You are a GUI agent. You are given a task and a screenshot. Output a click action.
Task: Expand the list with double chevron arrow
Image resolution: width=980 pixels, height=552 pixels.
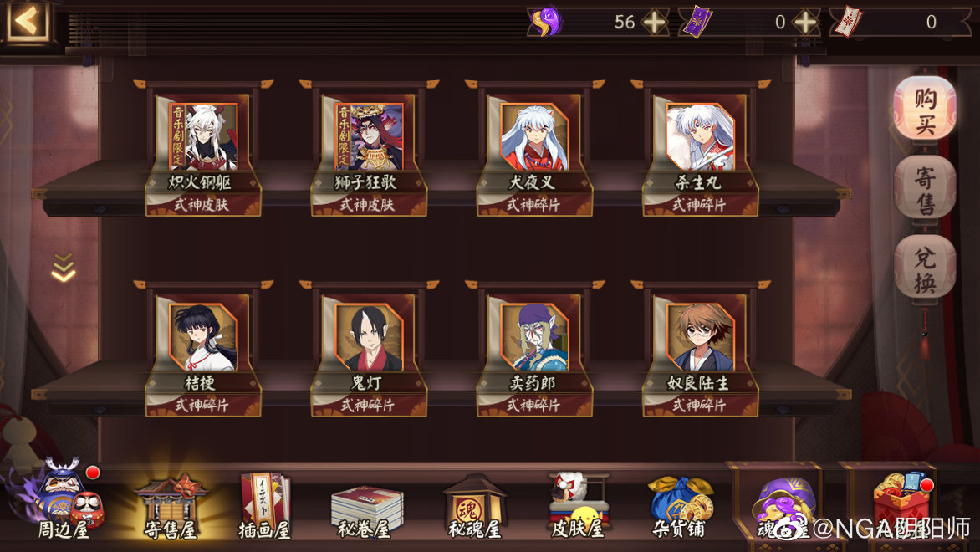coord(63,267)
